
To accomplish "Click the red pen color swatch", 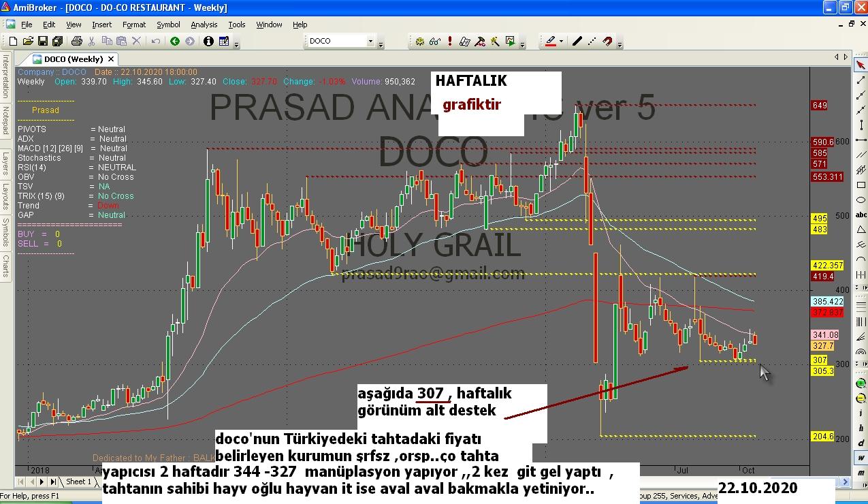I will 551,42.
